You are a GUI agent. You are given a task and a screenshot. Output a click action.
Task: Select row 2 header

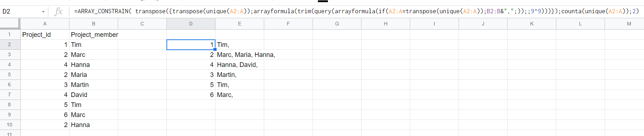[x=10, y=45]
